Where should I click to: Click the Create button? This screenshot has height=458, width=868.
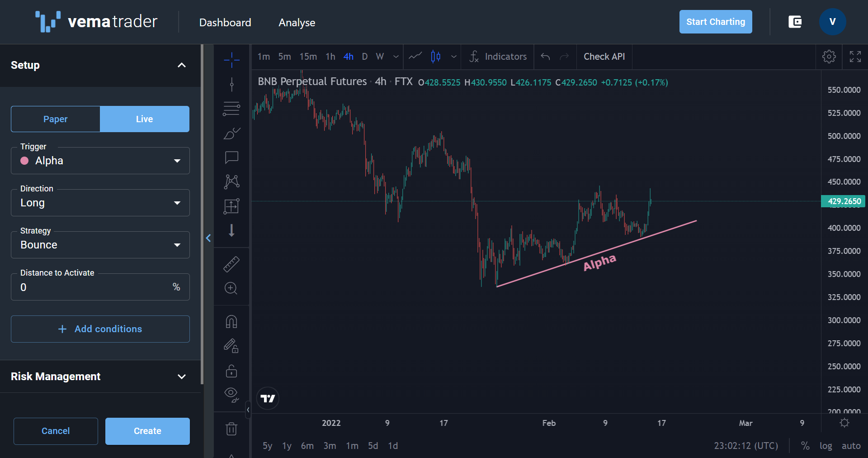[x=147, y=431]
